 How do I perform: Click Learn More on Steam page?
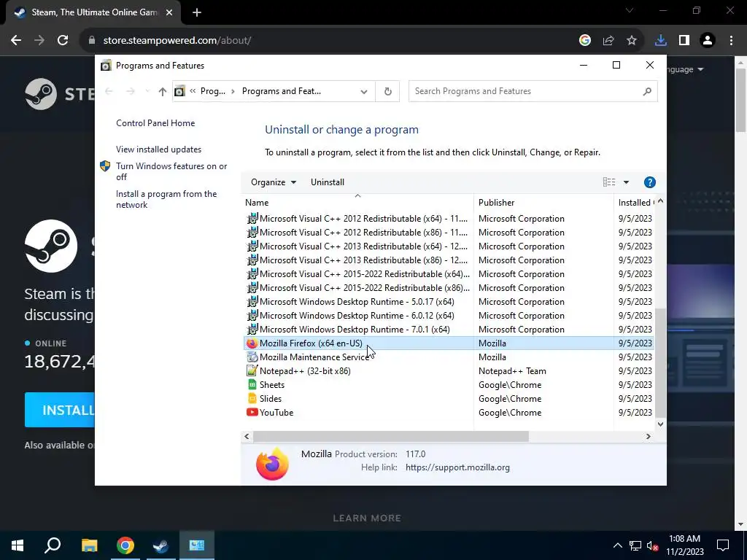click(367, 518)
